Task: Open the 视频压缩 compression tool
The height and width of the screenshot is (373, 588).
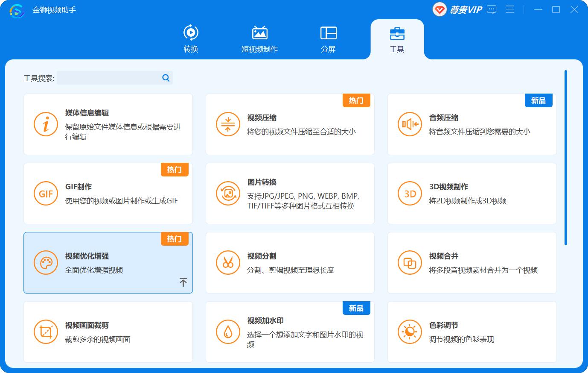Action: (x=290, y=124)
